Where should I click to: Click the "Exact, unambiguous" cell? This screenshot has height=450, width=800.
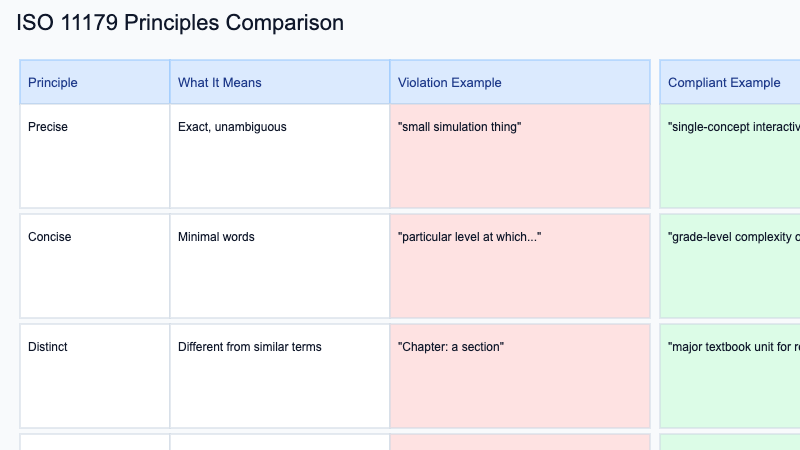pos(280,156)
